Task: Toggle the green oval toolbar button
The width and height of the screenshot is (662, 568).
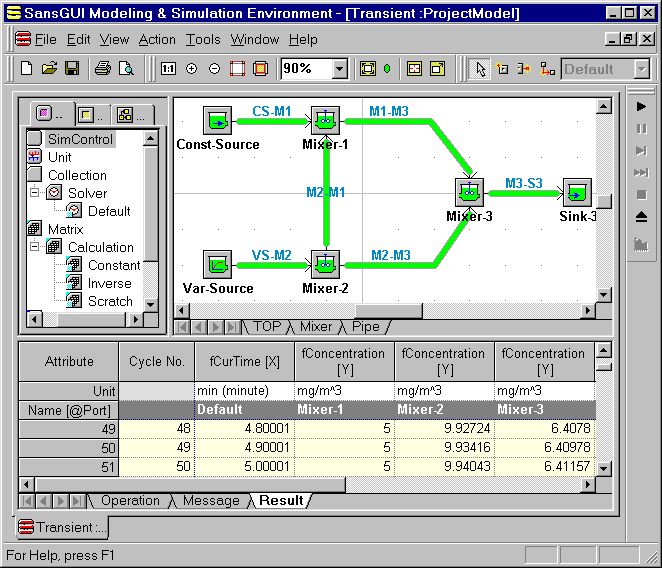Action: coord(387,69)
